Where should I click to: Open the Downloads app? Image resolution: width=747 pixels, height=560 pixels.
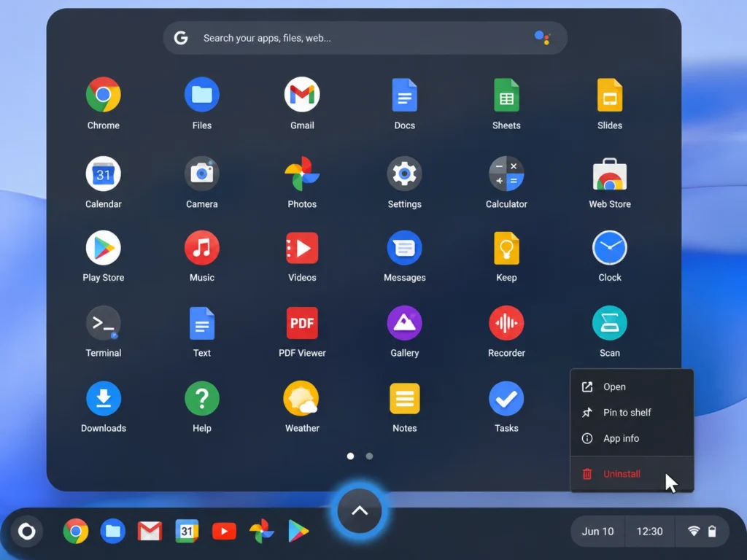tap(104, 398)
